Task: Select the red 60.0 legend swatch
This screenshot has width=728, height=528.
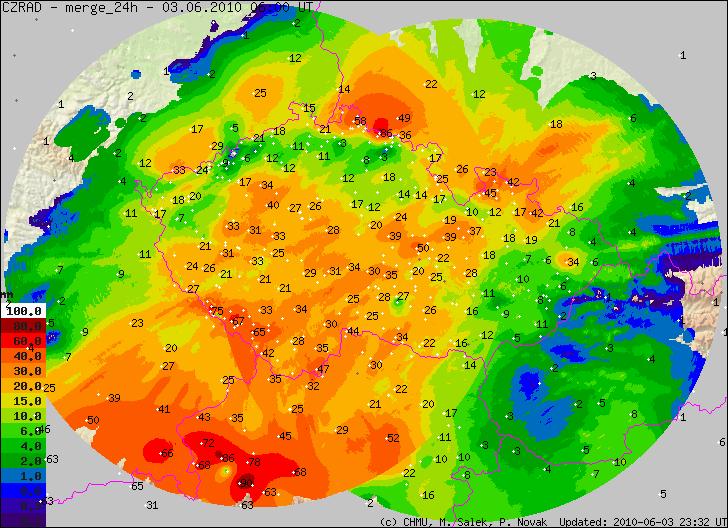Action: [x=23, y=341]
